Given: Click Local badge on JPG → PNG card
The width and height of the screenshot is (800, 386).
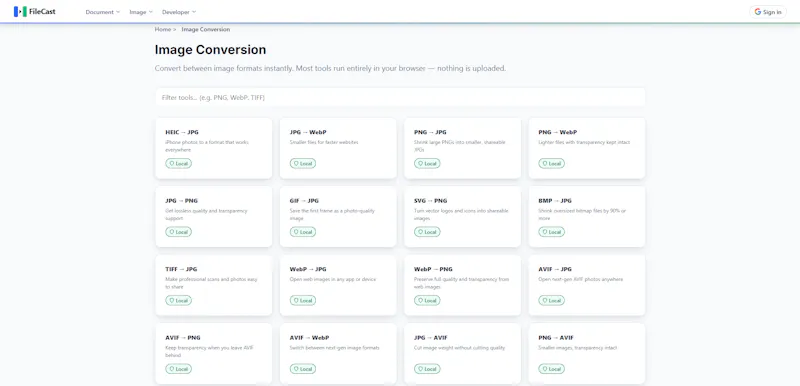Looking at the screenshot, I should [179, 232].
